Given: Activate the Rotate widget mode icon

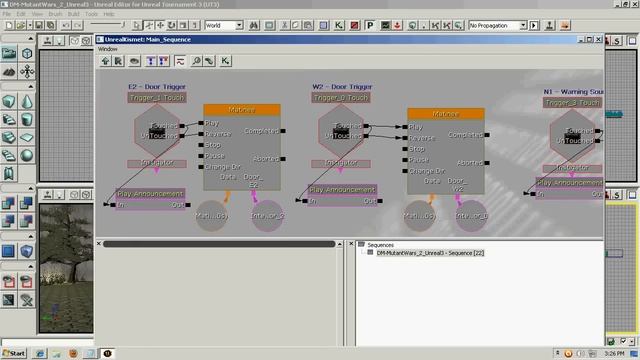Looking at the screenshot, I should tap(171, 25).
